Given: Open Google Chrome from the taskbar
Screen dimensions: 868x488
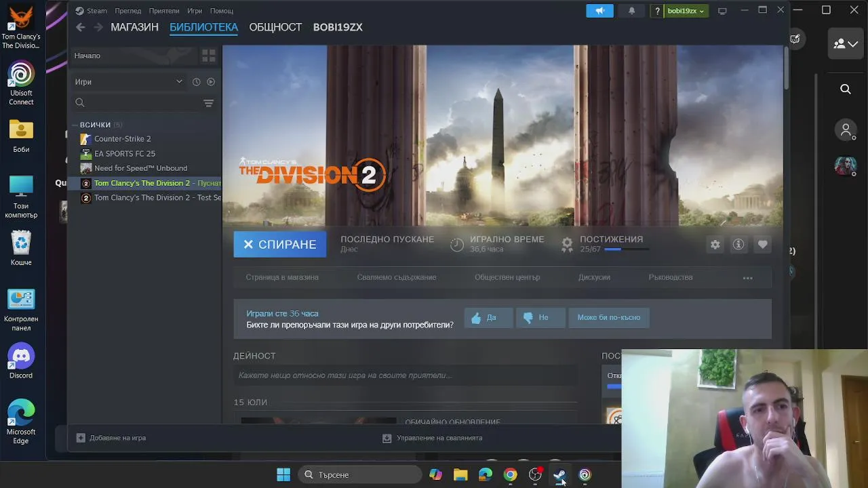Looking at the screenshot, I should point(510,474).
